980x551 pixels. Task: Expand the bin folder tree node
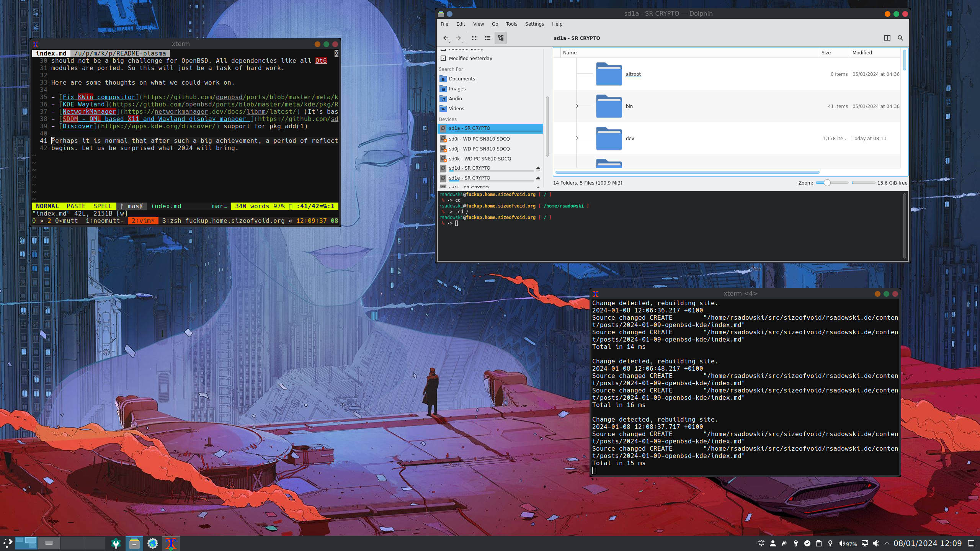(x=577, y=106)
